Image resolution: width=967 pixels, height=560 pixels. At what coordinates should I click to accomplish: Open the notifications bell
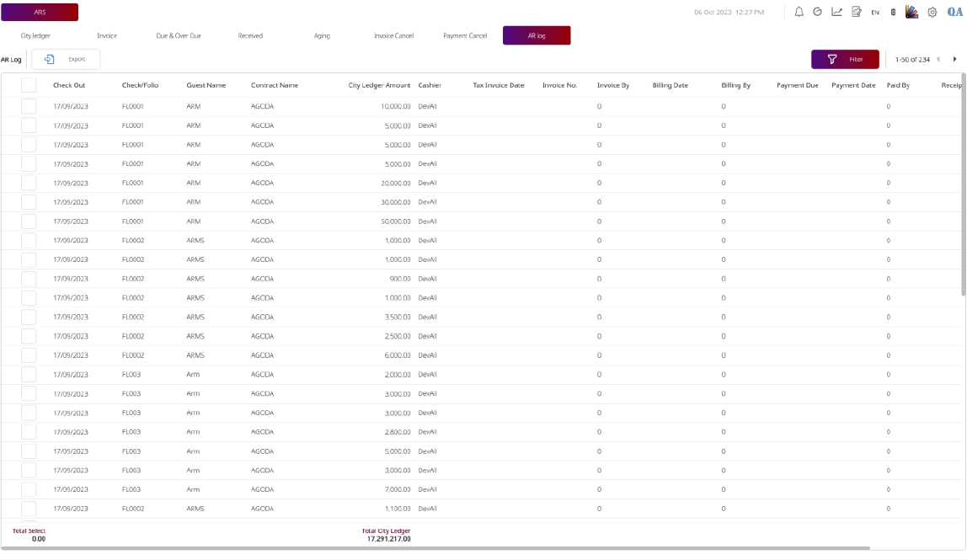click(x=799, y=12)
